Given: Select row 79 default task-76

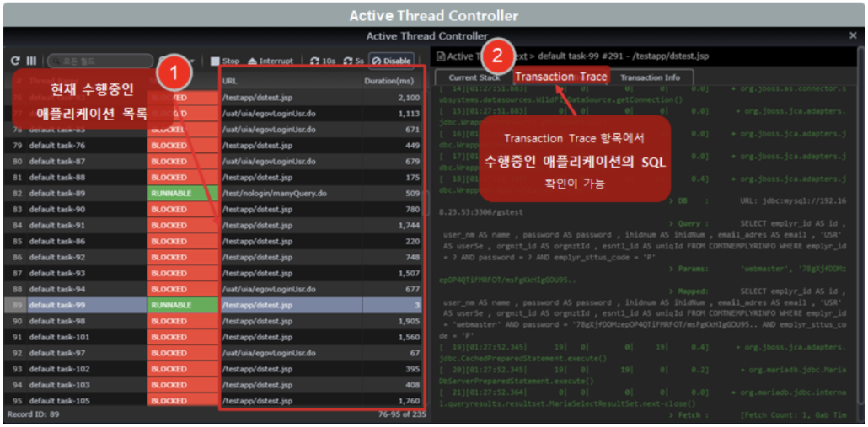Looking at the screenshot, I should coord(213,146).
